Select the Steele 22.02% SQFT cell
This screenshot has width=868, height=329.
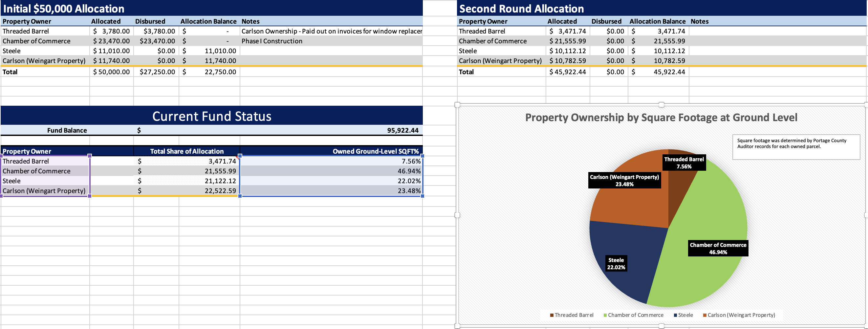(331, 181)
